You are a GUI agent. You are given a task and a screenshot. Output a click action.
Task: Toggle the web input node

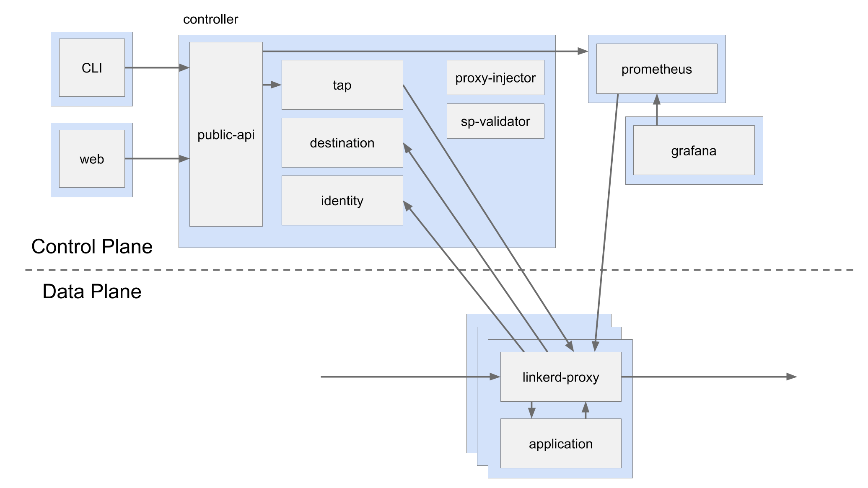pos(91,158)
